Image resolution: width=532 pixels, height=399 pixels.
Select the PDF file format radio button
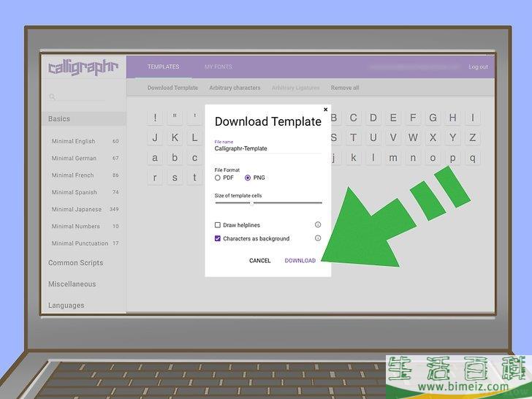click(x=218, y=178)
